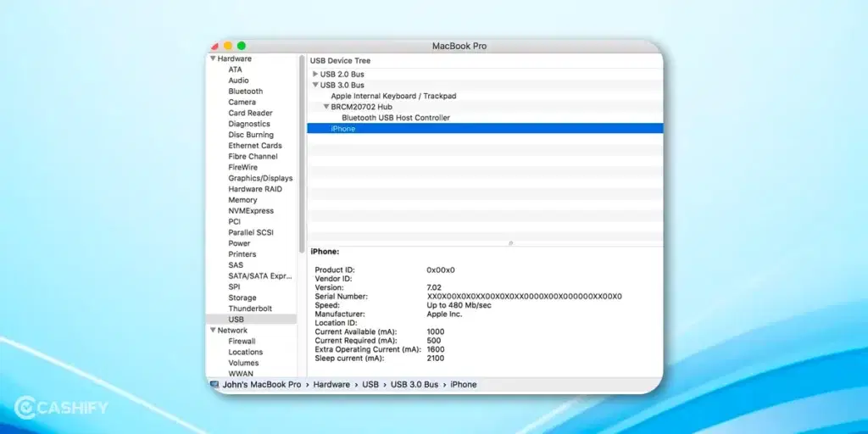This screenshot has width=868, height=434.
Task: Click the green zoom window button
Action: click(x=242, y=46)
